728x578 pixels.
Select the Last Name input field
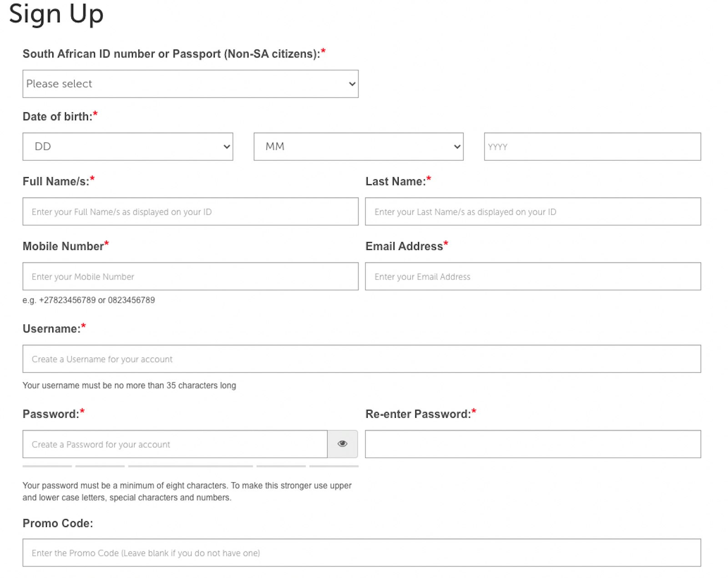pyautogui.click(x=532, y=212)
